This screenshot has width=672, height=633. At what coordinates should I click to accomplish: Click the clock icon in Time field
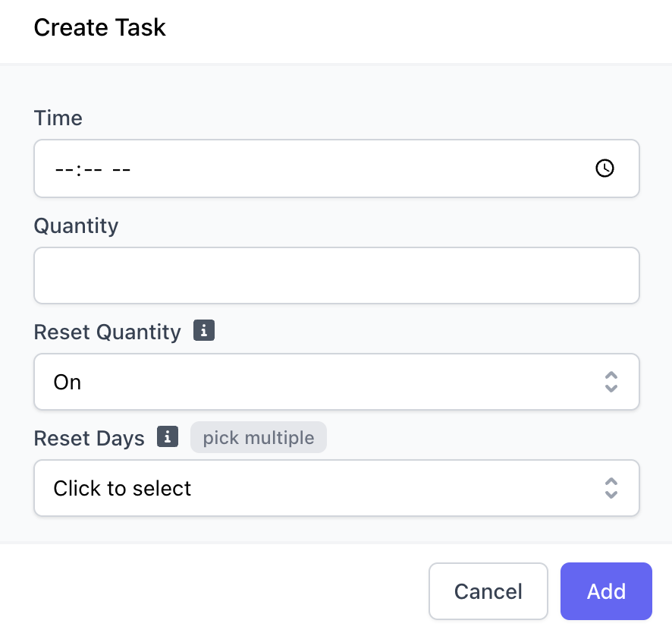(604, 168)
